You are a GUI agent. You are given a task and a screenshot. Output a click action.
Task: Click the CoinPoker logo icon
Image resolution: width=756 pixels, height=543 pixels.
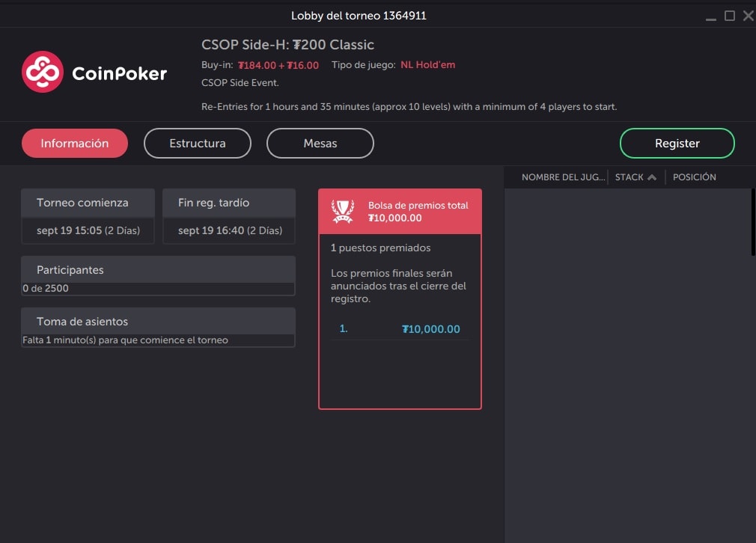click(43, 72)
